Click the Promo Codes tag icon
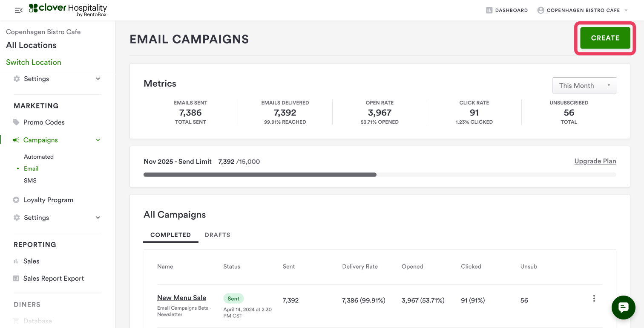 16,122
